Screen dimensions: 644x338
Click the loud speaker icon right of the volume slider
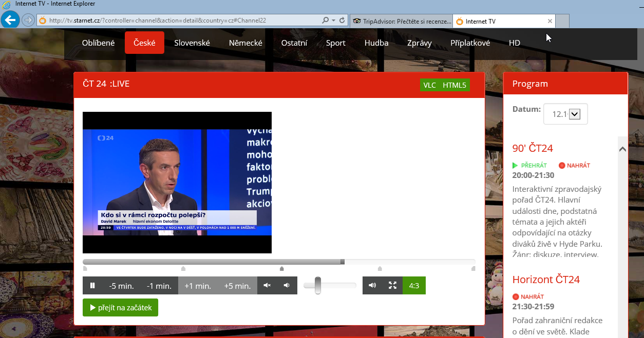click(372, 286)
